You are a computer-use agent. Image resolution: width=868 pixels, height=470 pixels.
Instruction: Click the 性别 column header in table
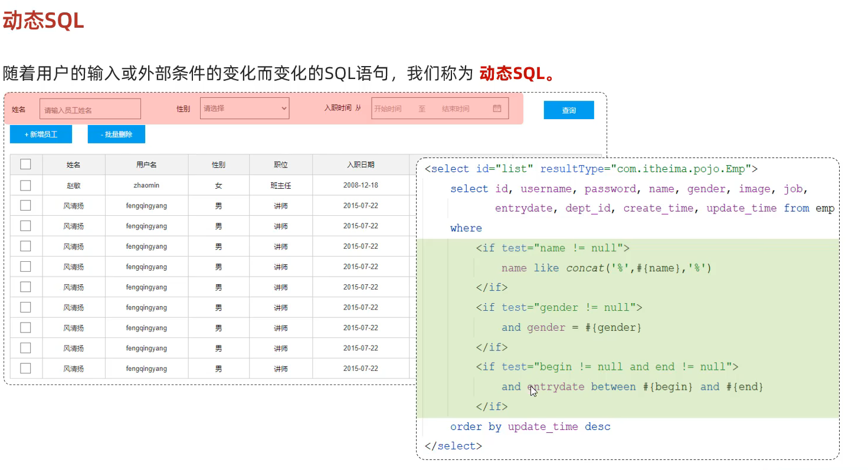click(218, 165)
